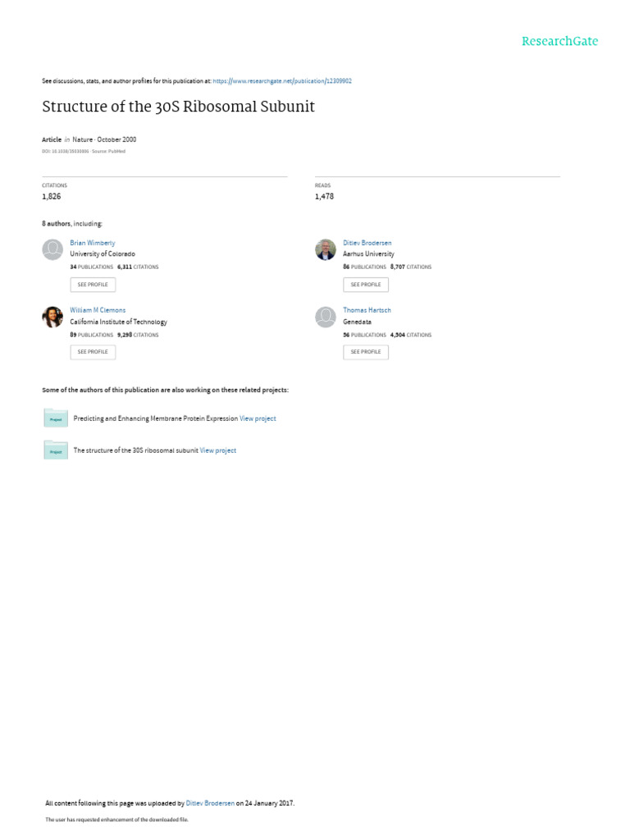630x840 pixels.
Task: Click Ditlev Brodersen's profile photo
Action: (326, 249)
